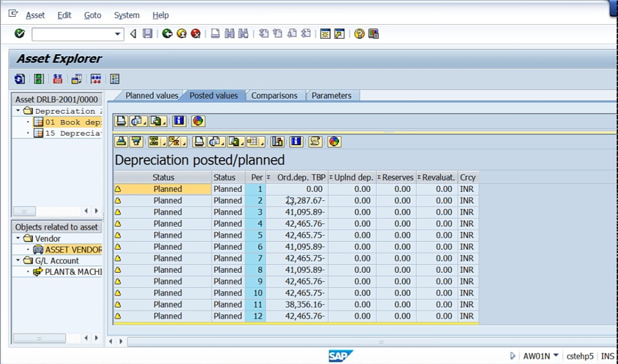
Task: Click the Ord.dep. TBP column header
Action: coord(297,177)
